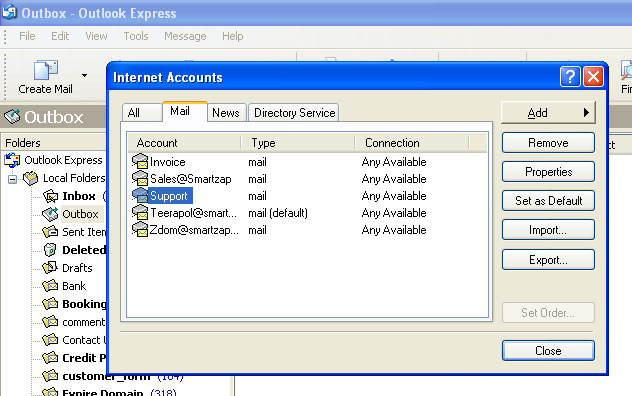
Task: Select the Deleted Items folder label
Action: click(84, 250)
